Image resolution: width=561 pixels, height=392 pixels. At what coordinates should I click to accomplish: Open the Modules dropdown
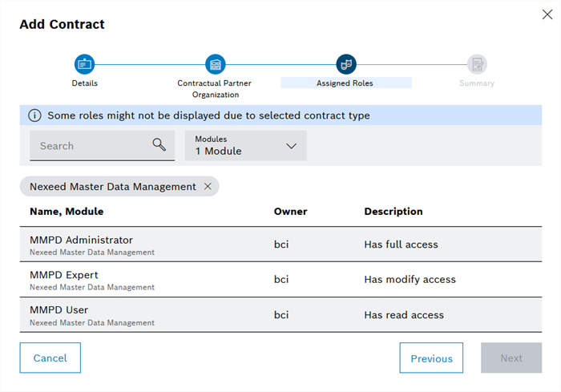click(x=245, y=146)
